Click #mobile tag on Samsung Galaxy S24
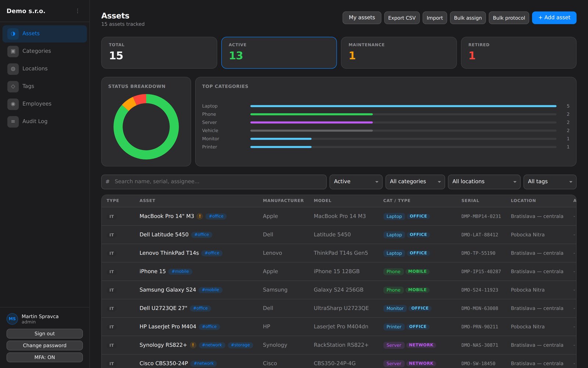 (x=210, y=290)
